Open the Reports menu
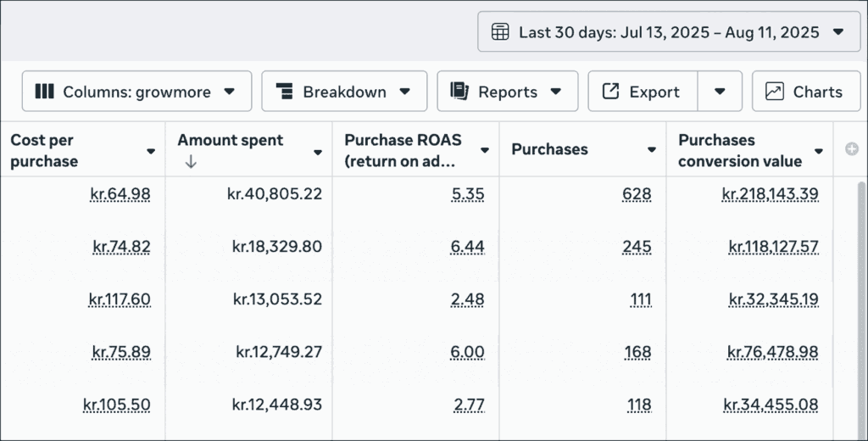Image resolution: width=868 pixels, height=441 pixels. coord(507,92)
